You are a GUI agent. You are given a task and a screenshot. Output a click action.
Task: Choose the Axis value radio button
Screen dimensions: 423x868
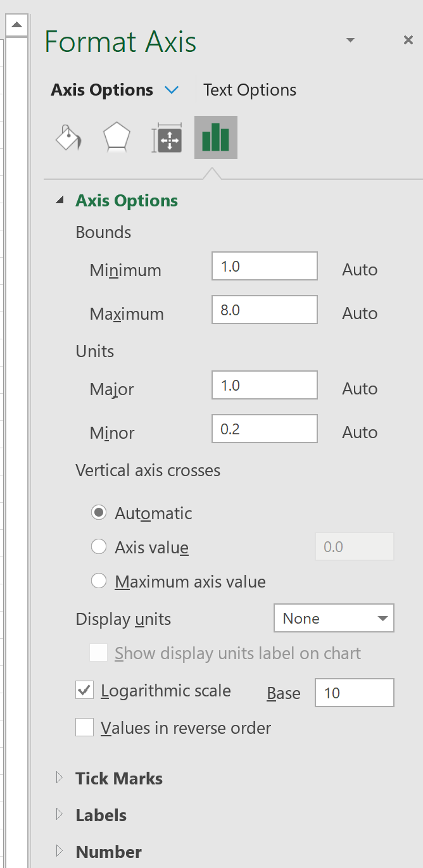[x=99, y=547]
